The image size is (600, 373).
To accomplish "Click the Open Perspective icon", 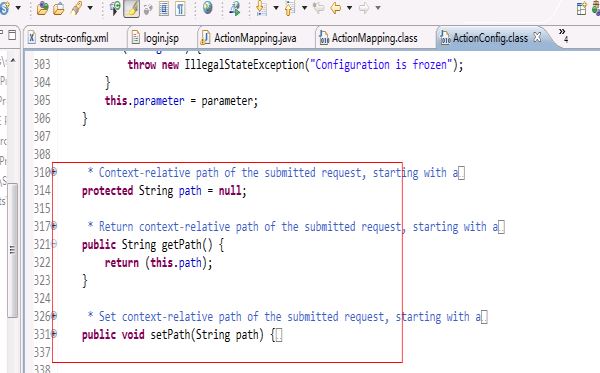I will point(581,8).
